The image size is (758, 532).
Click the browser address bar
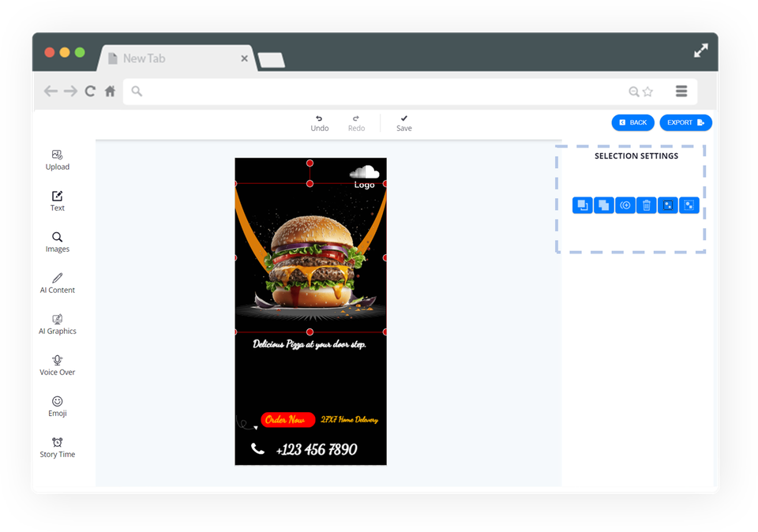[410, 92]
